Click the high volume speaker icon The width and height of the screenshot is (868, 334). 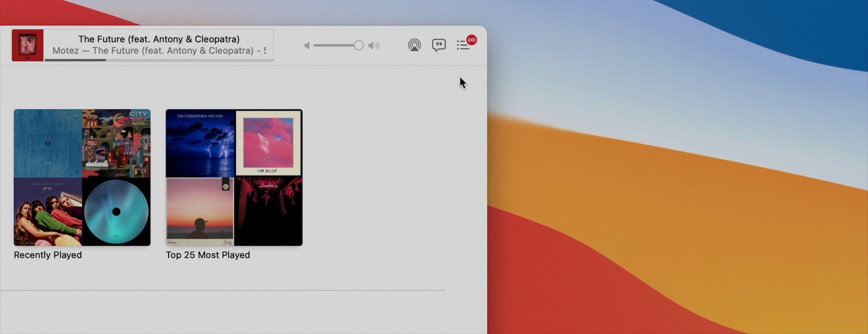[373, 46]
